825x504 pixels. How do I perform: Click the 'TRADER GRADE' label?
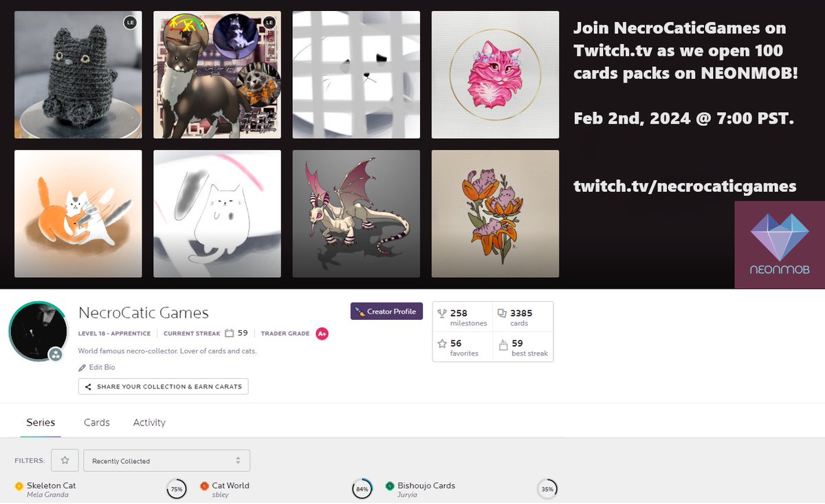click(x=285, y=333)
